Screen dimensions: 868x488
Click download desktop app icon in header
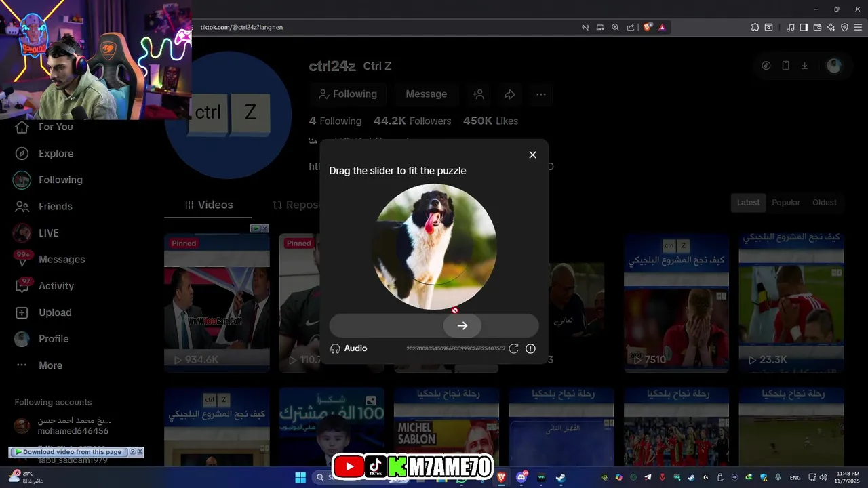tap(804, 66)
